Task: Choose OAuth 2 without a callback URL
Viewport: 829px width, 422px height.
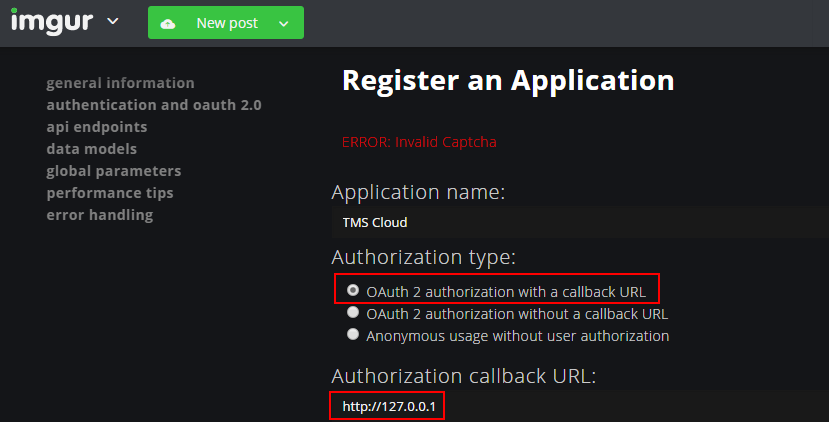Action: coord(353,313)
